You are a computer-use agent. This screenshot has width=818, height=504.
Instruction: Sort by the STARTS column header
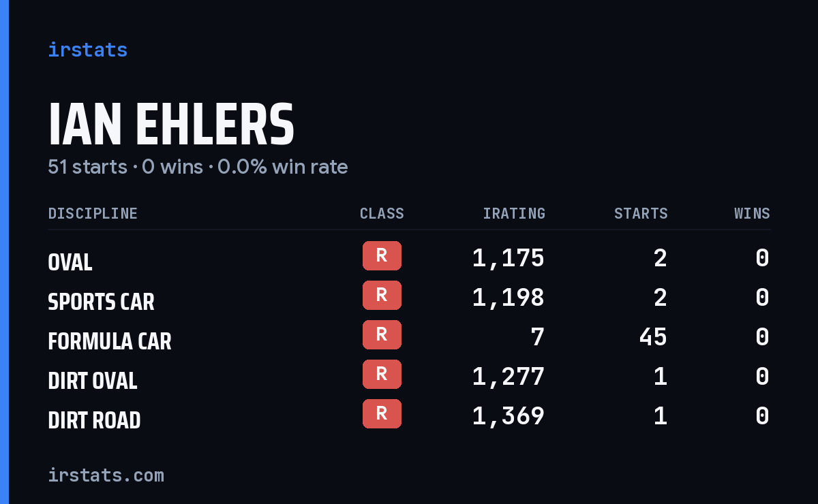click(641, 214)
